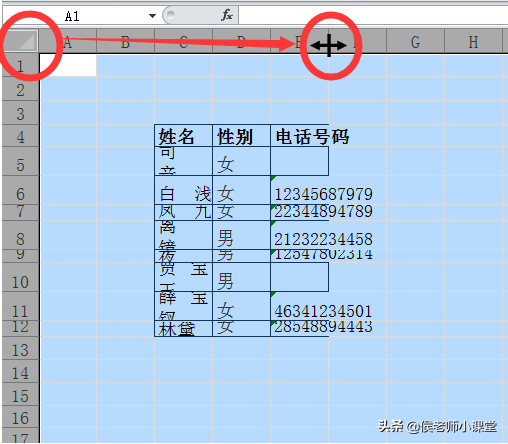Select row 5 header

(21, 161)
